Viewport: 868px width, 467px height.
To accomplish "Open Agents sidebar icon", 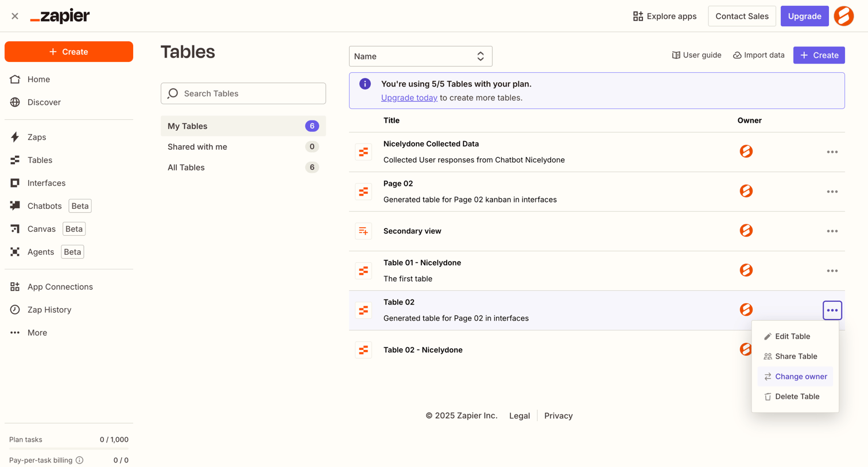I will coord(15,252).
